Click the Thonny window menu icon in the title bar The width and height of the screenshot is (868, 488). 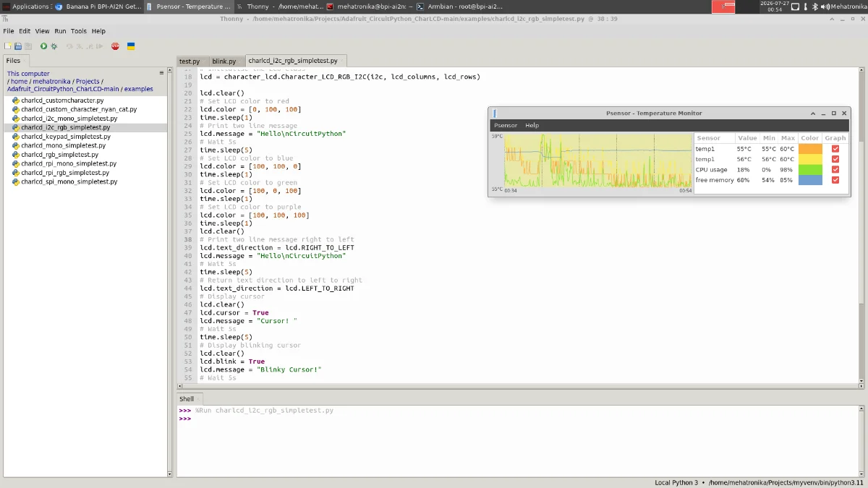[x=5, y=19]
